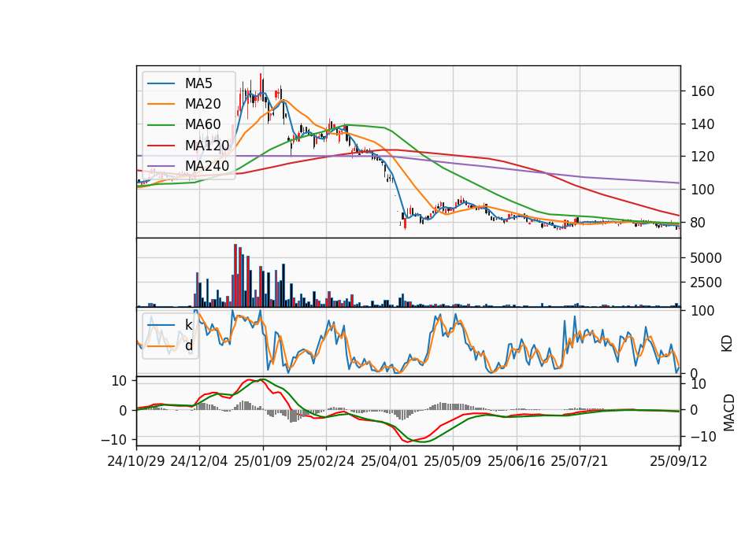Click the purple MA240 legend line sample
This screenshot has height=543, width=756.
[161, 166]
